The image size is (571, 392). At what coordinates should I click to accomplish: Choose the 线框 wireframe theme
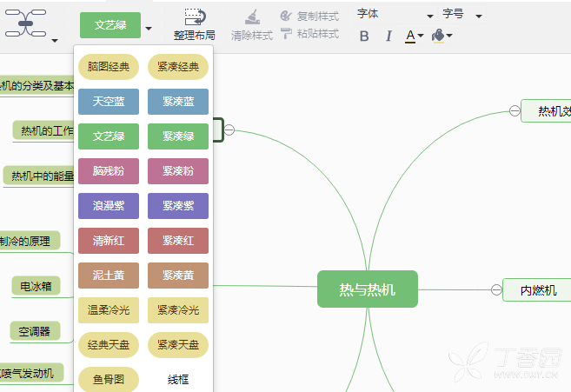tap(178, 380)
